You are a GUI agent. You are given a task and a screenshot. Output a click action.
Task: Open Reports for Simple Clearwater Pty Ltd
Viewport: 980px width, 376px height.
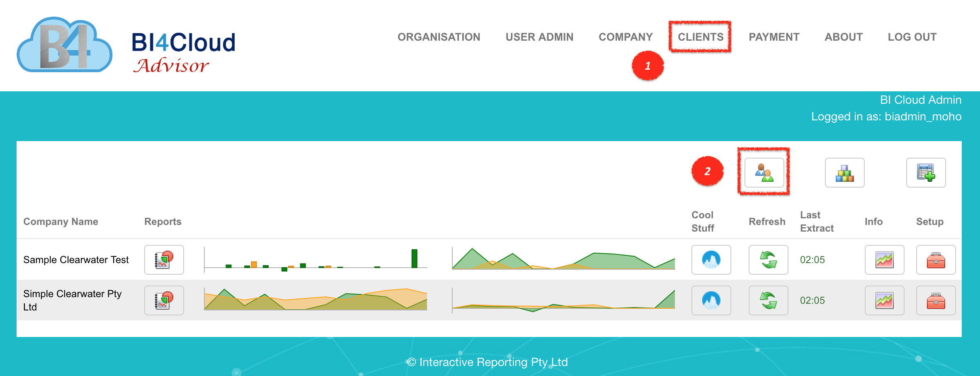164,300
